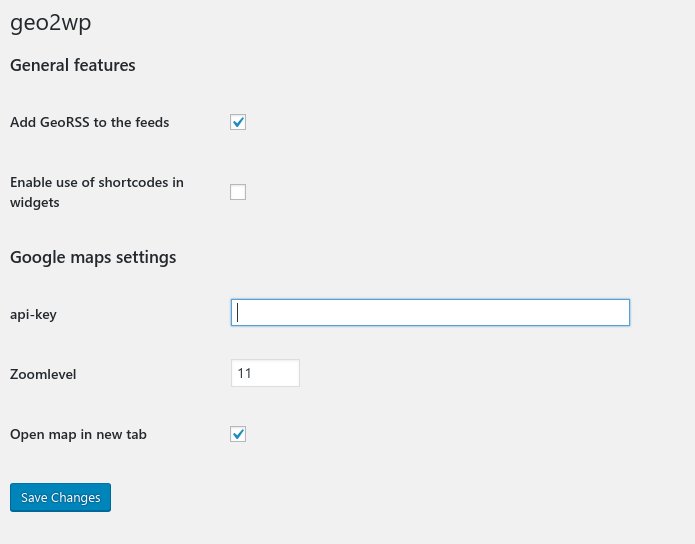Click the geo2wp page title
This screenshot has height=544, width=695.
click(52, 22)
